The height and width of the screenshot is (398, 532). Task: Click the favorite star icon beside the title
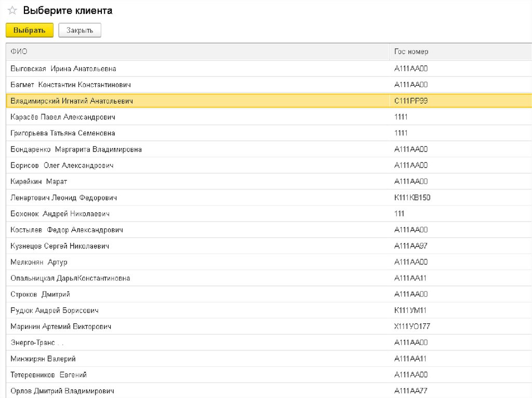tap(12, 11)
